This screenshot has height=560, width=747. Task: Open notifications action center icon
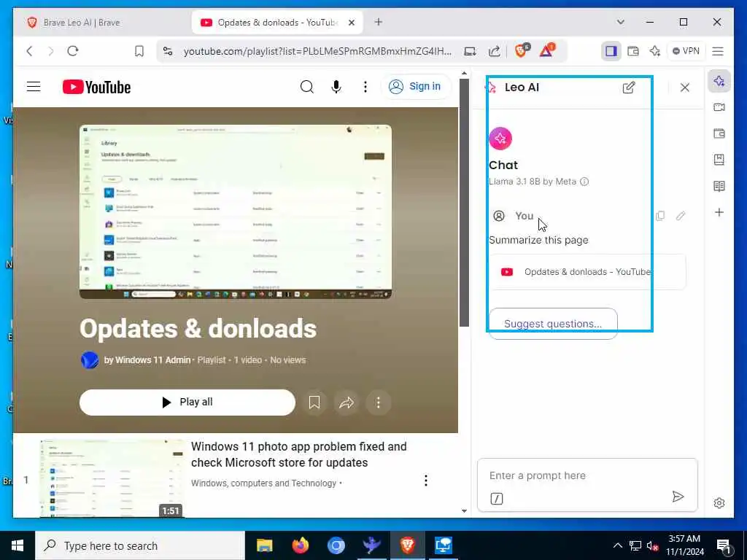[724, 546]
